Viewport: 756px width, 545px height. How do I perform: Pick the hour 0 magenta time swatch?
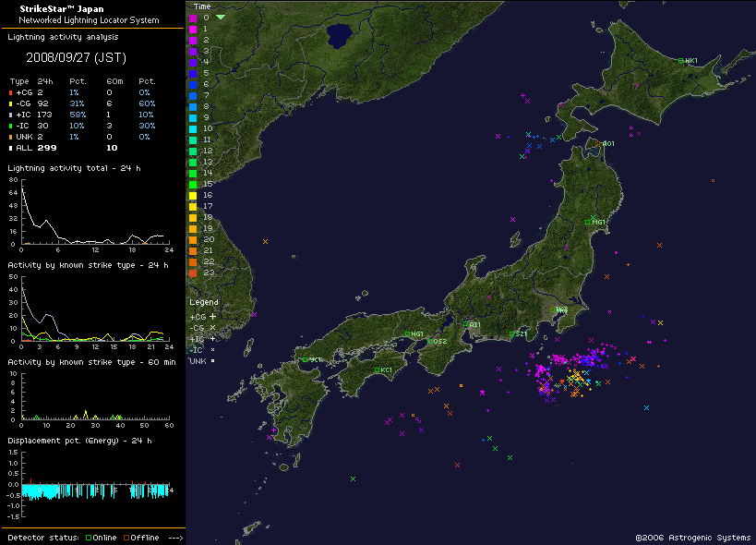(x=192, y=18)
